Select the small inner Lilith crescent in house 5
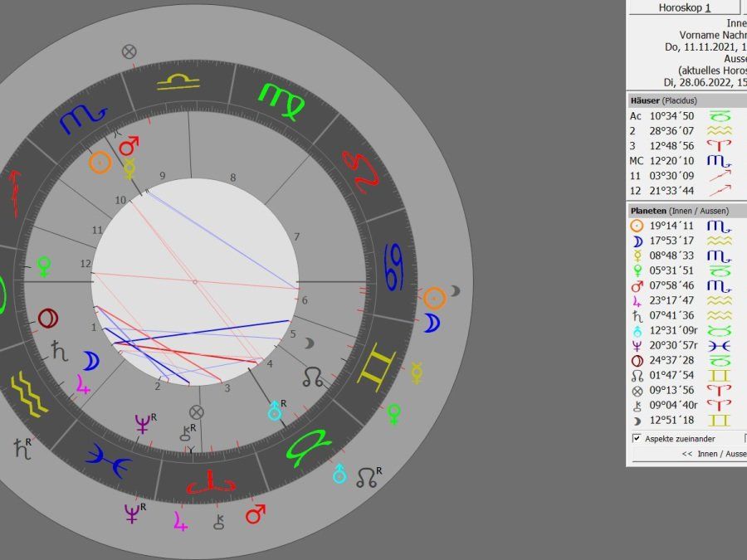The height and width of the screenshot is (560, 747). [310, 343]
